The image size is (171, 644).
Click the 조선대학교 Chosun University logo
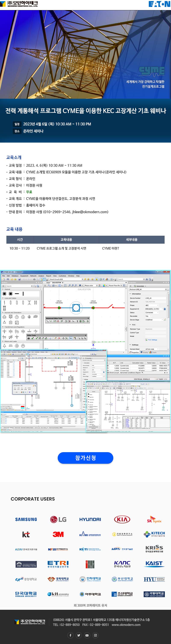pos(122,594)
